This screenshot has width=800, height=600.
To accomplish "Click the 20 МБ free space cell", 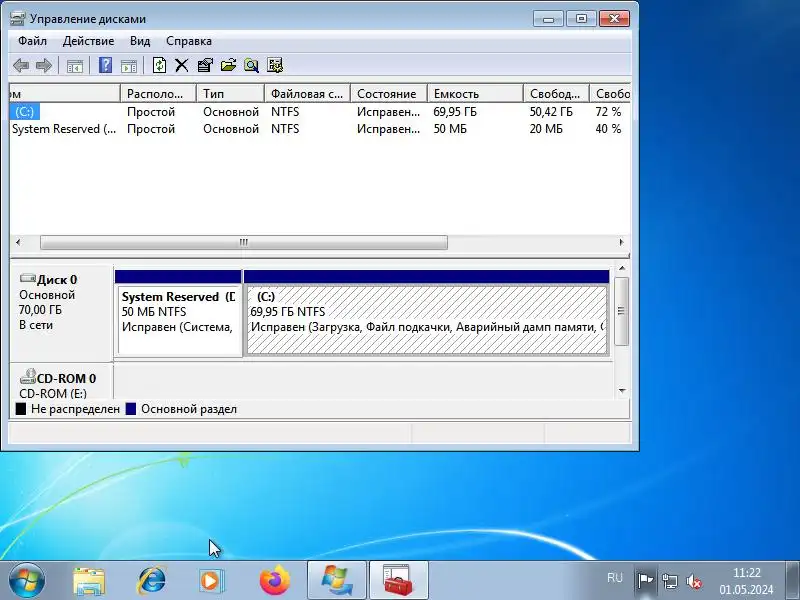I will click(546, 129).
